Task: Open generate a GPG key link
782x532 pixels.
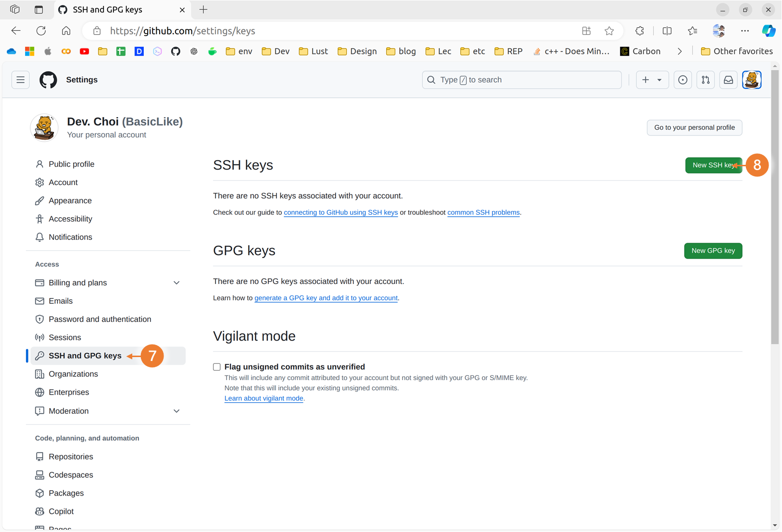Action: (x=326, y=298)
